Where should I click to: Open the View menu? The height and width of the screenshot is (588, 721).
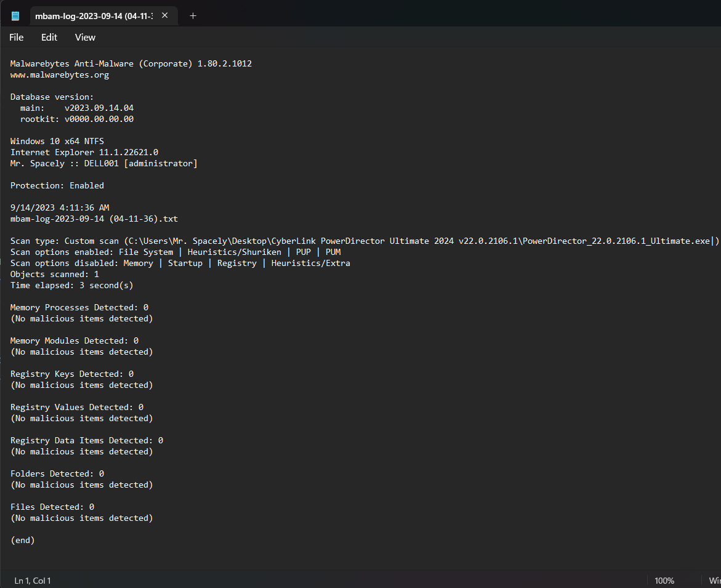click(x=85, y=37)
